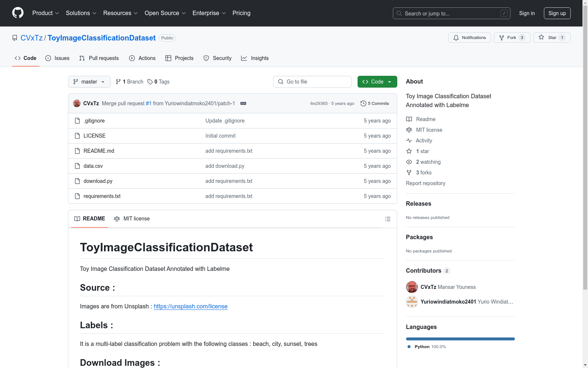588x368 pixels.
Task: Click Yuriowindiatmoko2401 contributor avatar
Action: [412, 302]
